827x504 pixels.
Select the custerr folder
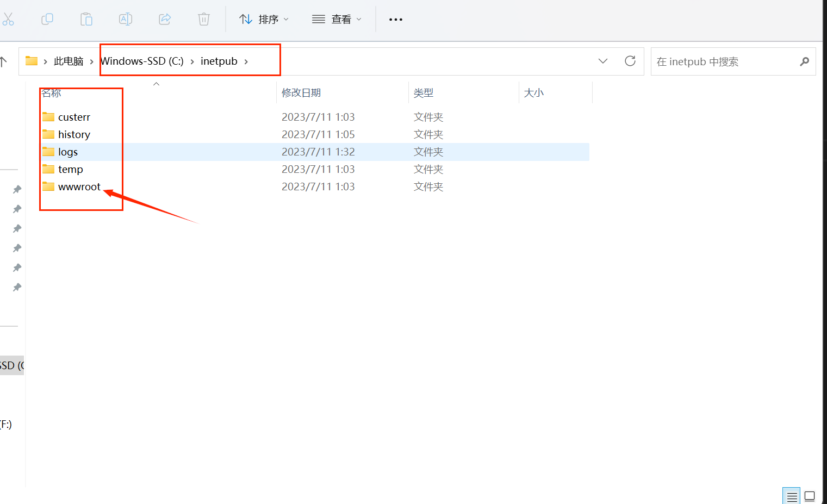[74, 117]
